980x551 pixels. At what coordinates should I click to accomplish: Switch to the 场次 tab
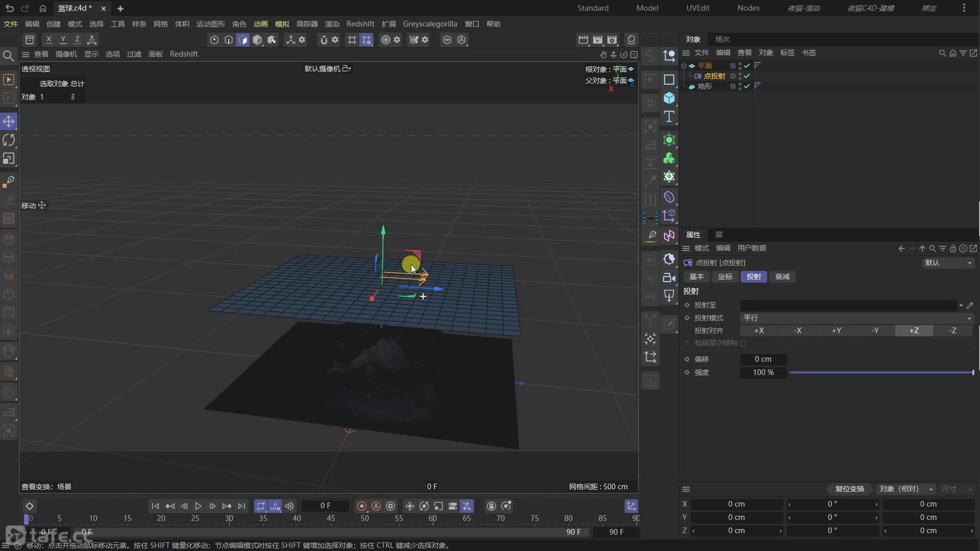(x=722, y=39)
